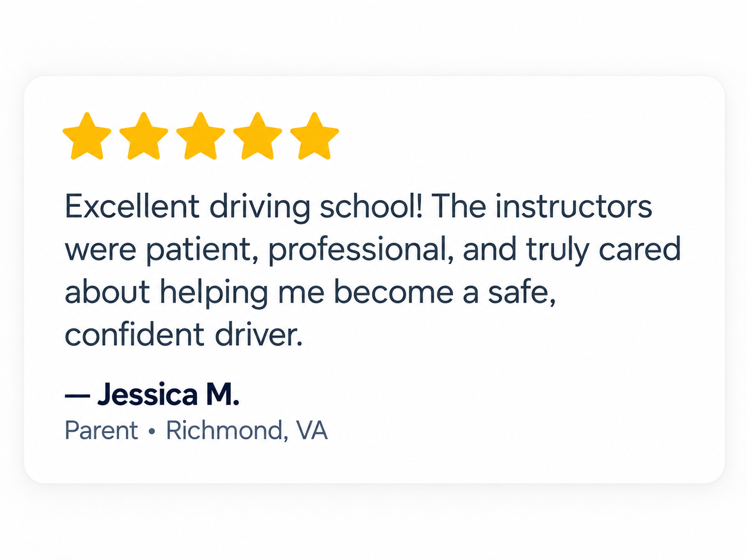
Task: Click the words The instructors
Action: [x=542, y=206]
